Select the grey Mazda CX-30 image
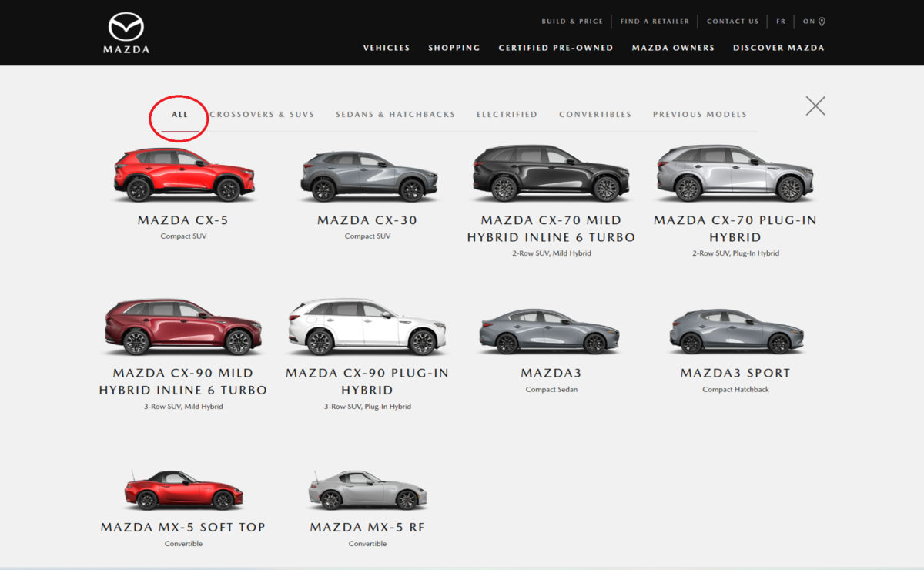 pos(367,176)
